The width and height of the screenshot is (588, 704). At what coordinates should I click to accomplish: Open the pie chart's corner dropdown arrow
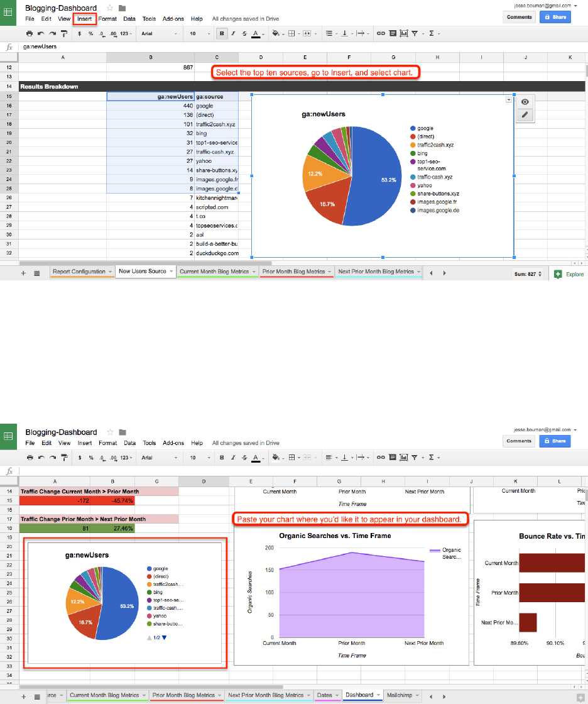pyautogui.click(x=509, y=100)
